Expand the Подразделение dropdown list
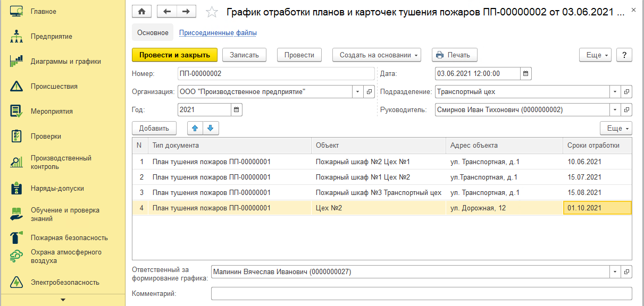The width and height of the screenshot is (644, 306). (x=615, y=92)
